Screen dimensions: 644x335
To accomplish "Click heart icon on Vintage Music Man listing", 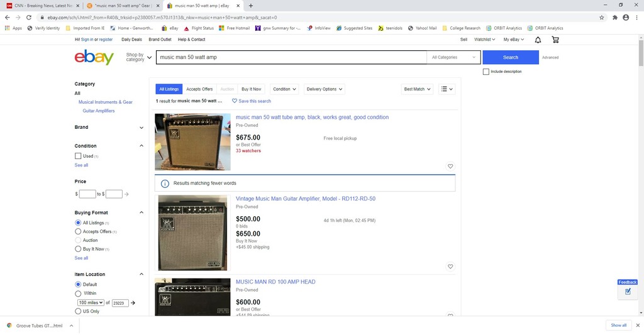I will click(x=450, y=266).
